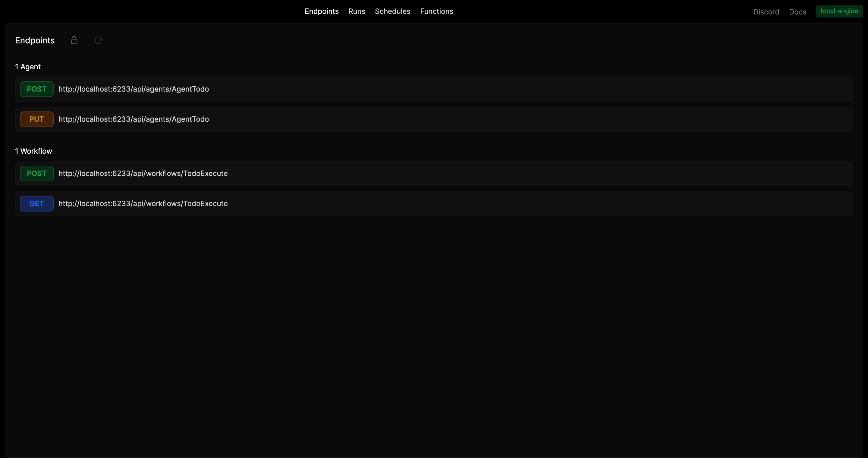Viewport: 868px width, 458px height.
Task: Open the Docs link
Action: pyautogui.click(x=797, y=12)
